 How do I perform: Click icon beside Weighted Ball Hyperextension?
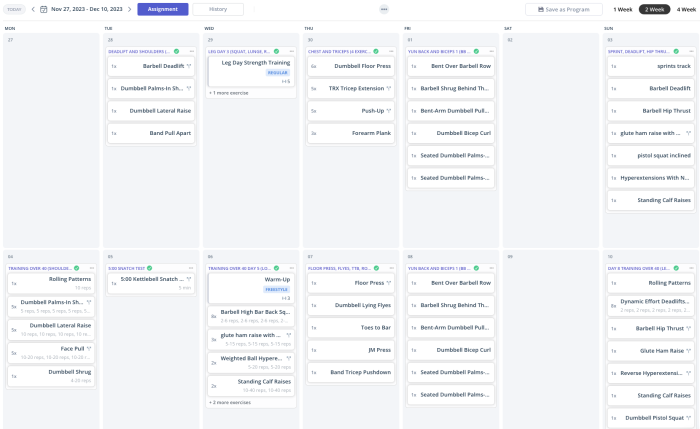point(289,358)
